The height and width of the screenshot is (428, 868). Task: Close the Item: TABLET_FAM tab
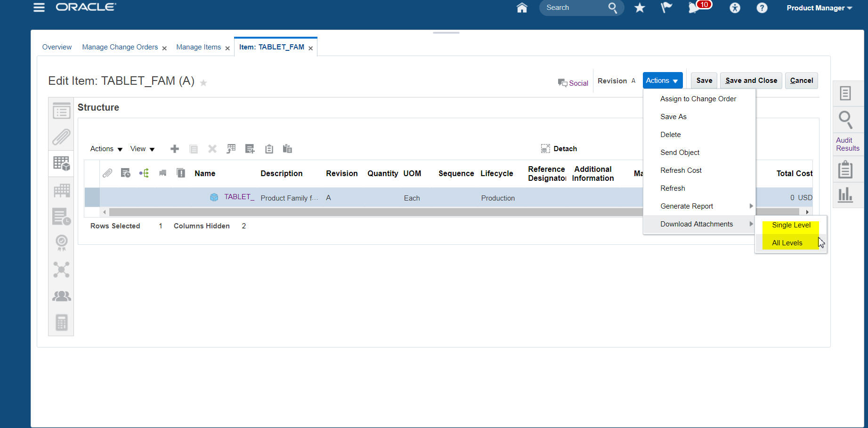[310, 48]
